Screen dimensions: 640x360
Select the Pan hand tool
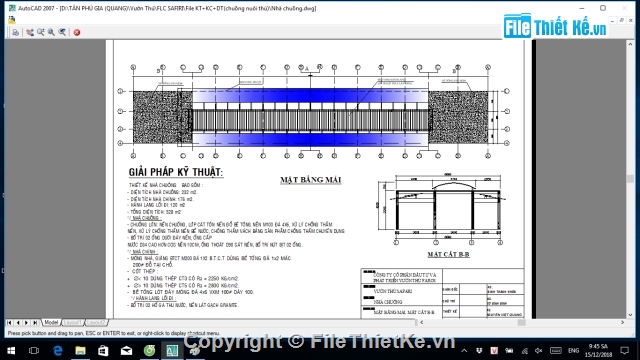pyautogui.click(x=30, y=32)
